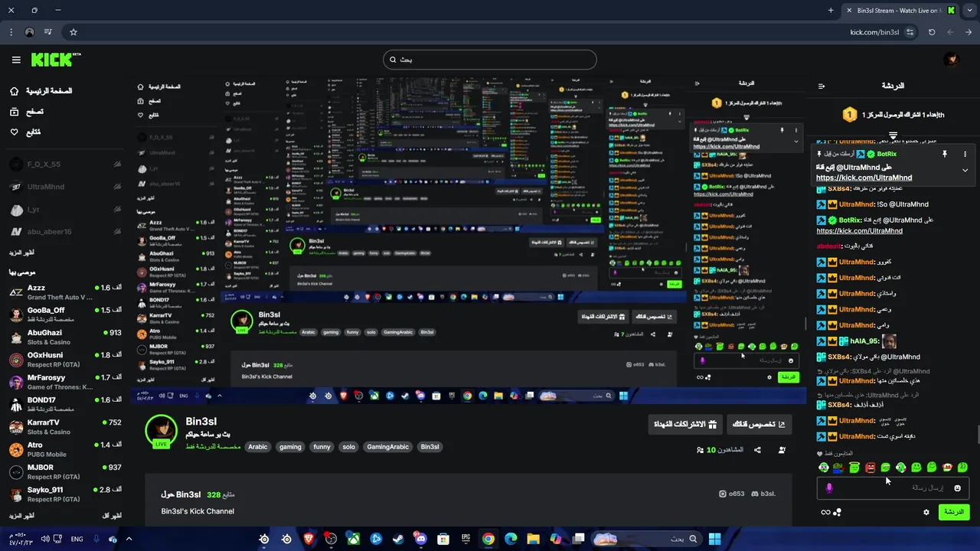Image resolution: width=980 pixels, height=551 pixels.
Task: Open KarrarTV channel in sidebar
Action: point(64,426)
